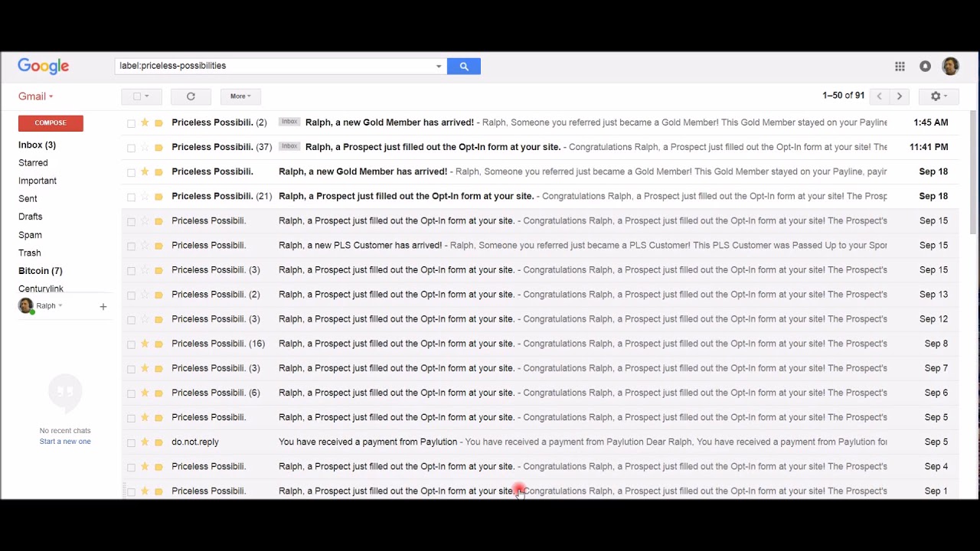This screenshot has height=551, width=980.
Task: Click the blue search magnifier button
Action: point(464,67)
